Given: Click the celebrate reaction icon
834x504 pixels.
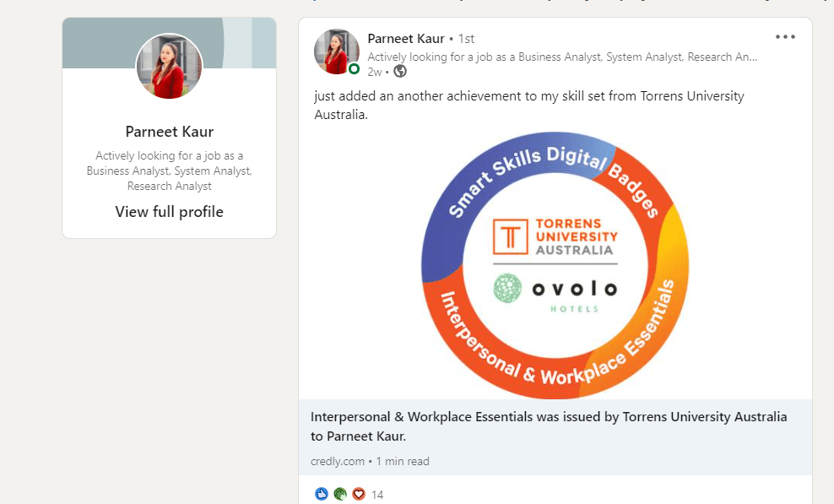Looking at the screenshot, I should pos(340,494).
